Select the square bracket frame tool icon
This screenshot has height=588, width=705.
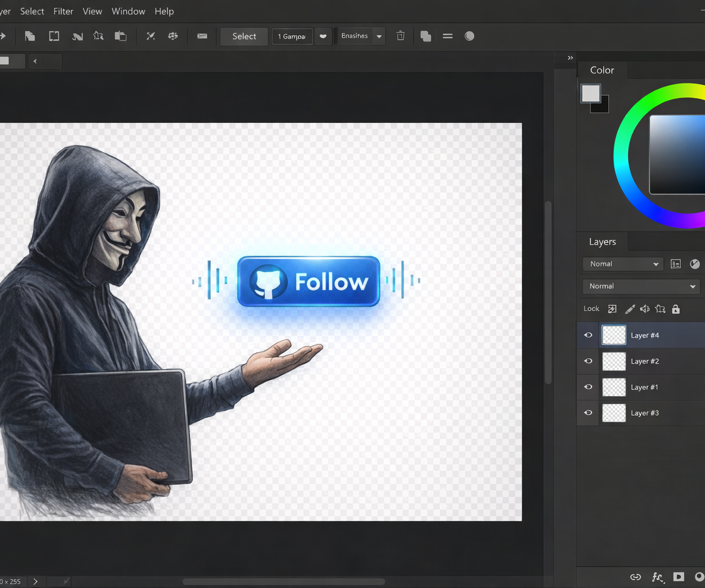pyautogui.click(x=54, y=36)
